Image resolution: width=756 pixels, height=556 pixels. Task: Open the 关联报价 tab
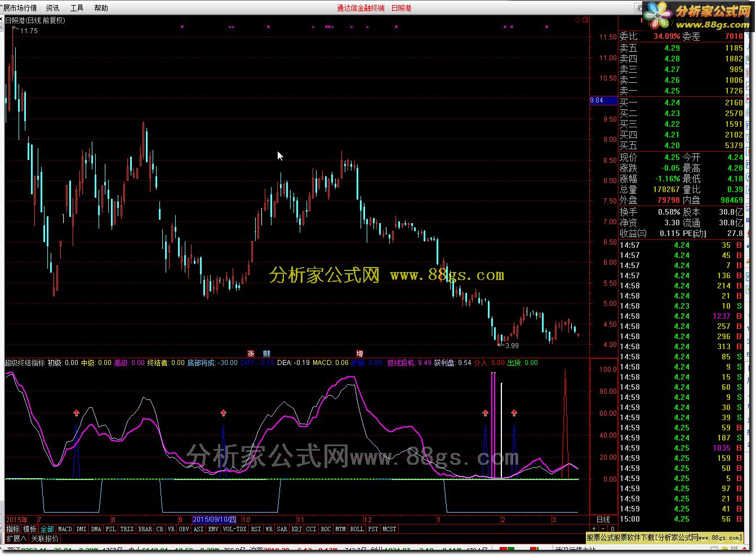tap(45, 539)
